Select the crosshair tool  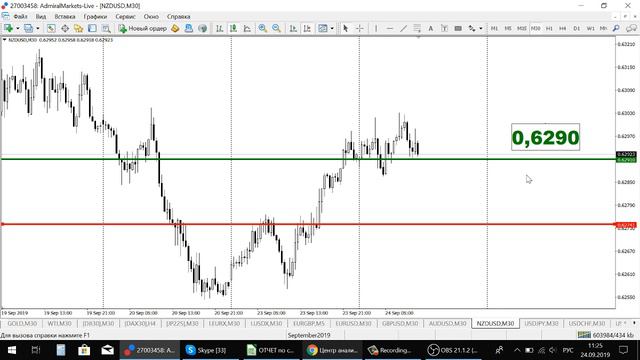click(x=360, y=28)
